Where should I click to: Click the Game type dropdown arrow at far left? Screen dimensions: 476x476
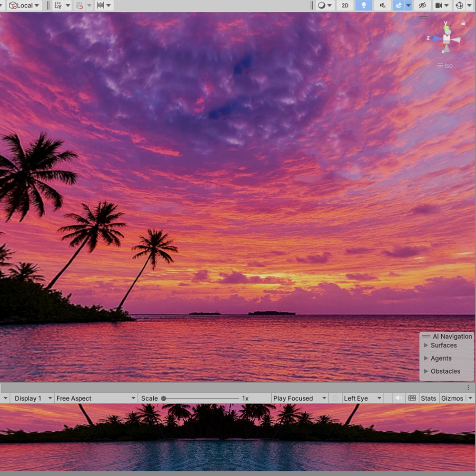[5, 398]
